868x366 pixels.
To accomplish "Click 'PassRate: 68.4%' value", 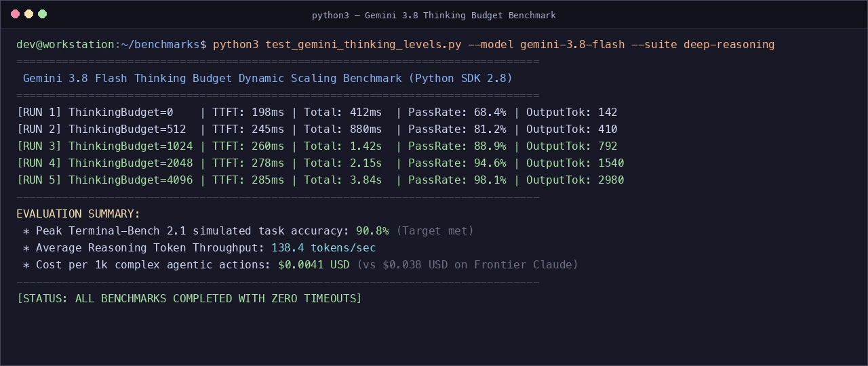I will (x=458, y=113).
